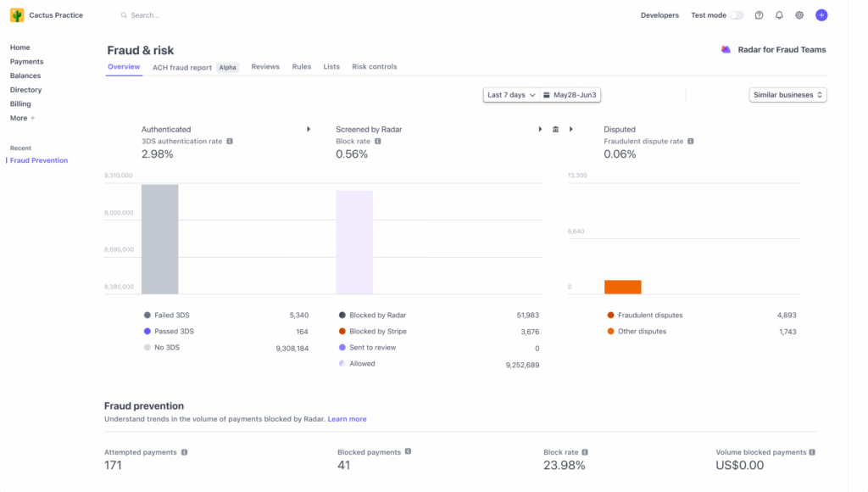Screen dimensions: 868x492
Task: Click the US$0.00 volume blocked value
Action: (x=739, y=466)
